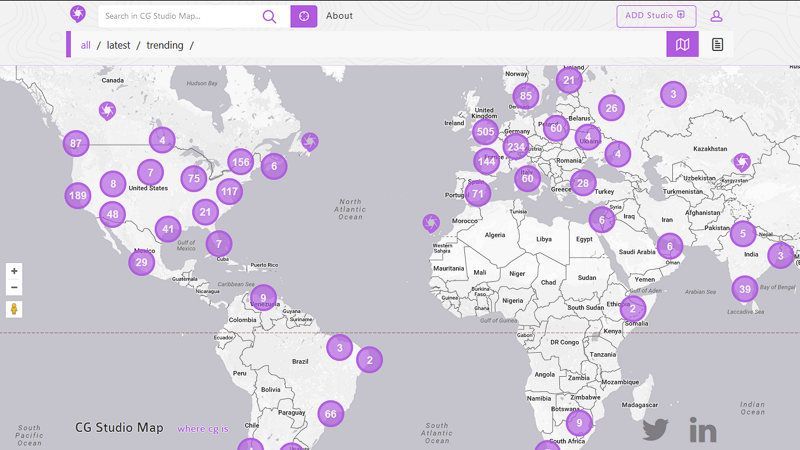This screenshot has width=800, height=450.
Task: Open the About page link
Action: point(339,16)
